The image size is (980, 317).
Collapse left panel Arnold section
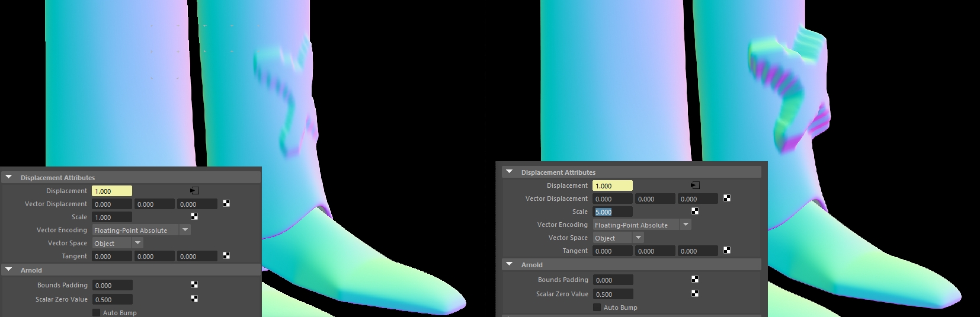[9, 270]
